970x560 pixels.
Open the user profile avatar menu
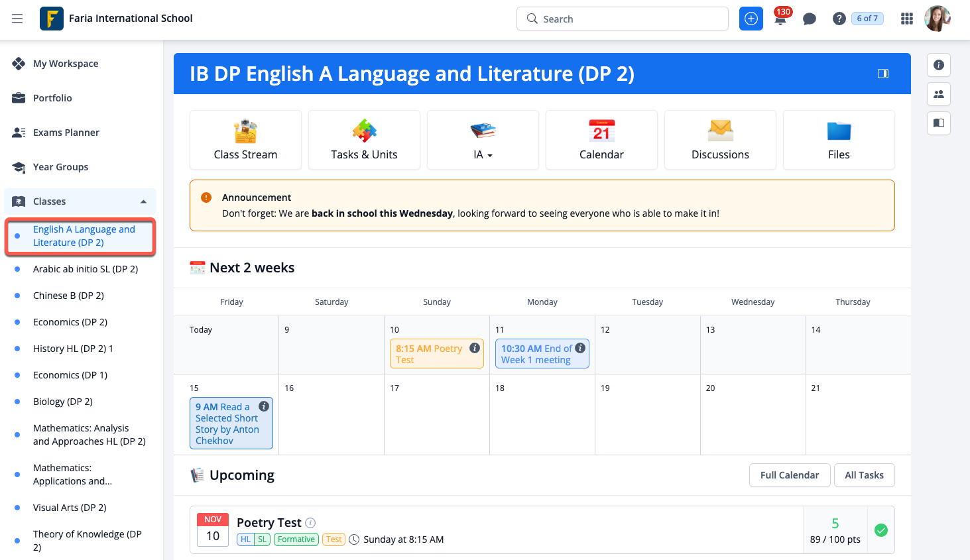click(937, 19)
